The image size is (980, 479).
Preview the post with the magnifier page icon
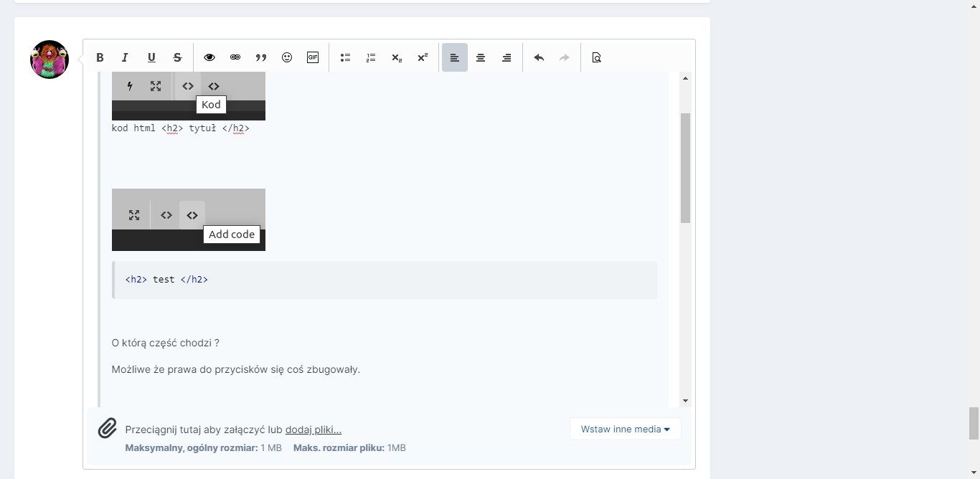(x=596, y=57)
